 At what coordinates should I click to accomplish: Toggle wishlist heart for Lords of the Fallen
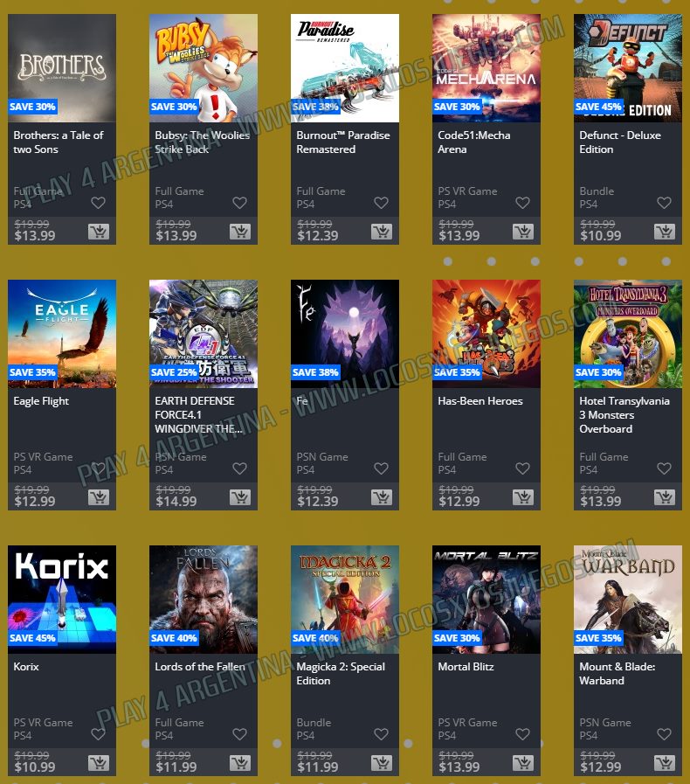(240, 734)
